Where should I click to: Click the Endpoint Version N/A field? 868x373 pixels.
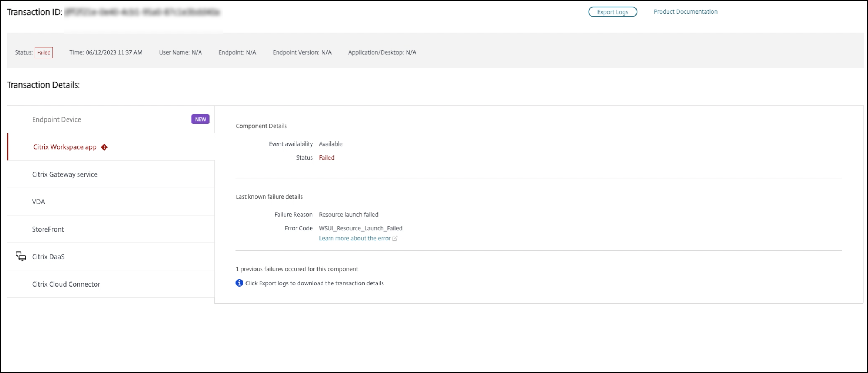pos(302,52)
